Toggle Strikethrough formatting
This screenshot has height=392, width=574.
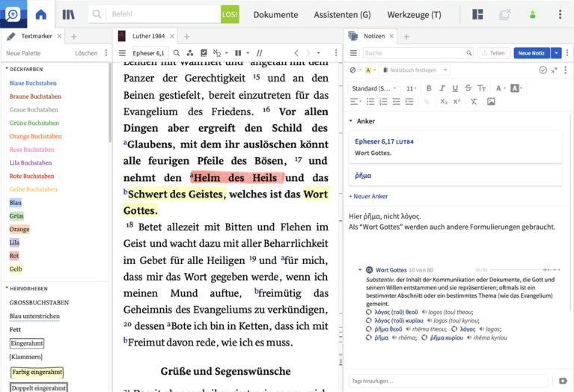pos(468,88)
